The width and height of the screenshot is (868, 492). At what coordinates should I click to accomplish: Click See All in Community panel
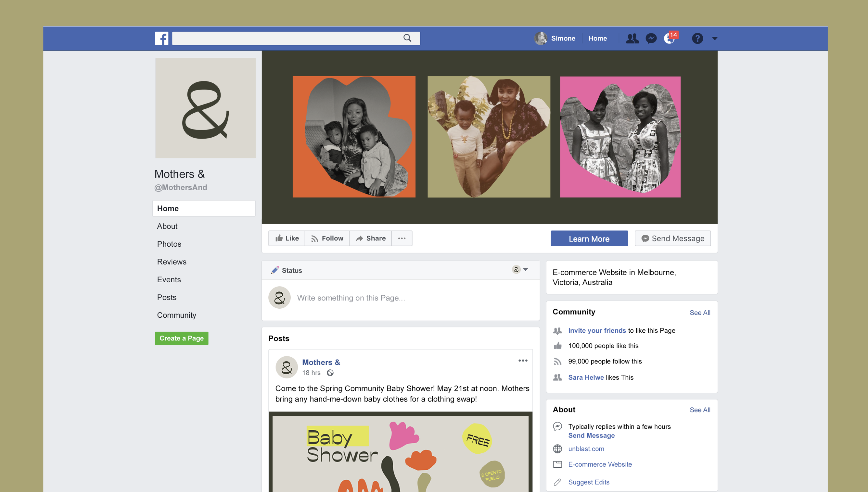[700, 313]
